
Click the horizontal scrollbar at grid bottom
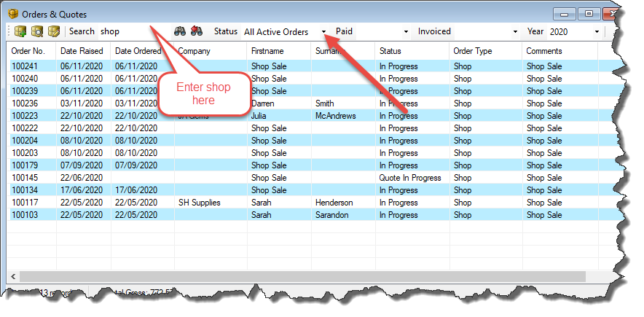(291, 276)
